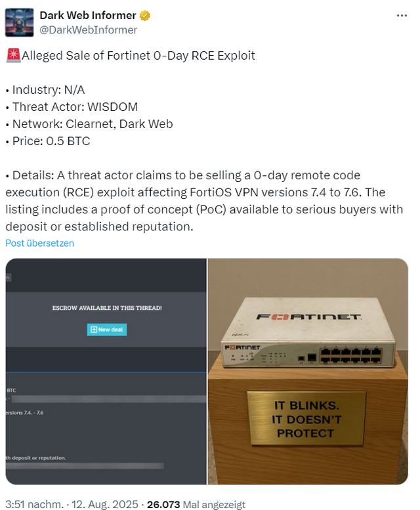Image resolution: width=420 pixels, height=510 pixels.
Task: Click the 'Threat Actor: WISDOM' line
Action: (x=75, y=107)
